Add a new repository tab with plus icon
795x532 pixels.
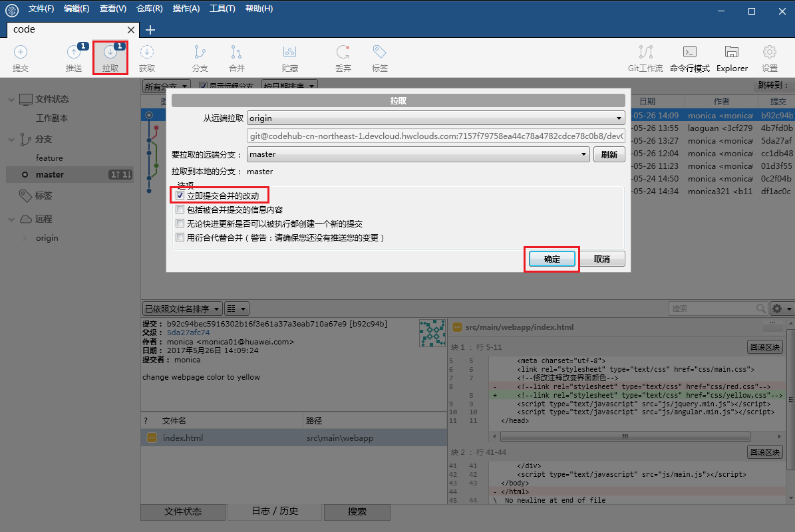(x=150, y=30)
